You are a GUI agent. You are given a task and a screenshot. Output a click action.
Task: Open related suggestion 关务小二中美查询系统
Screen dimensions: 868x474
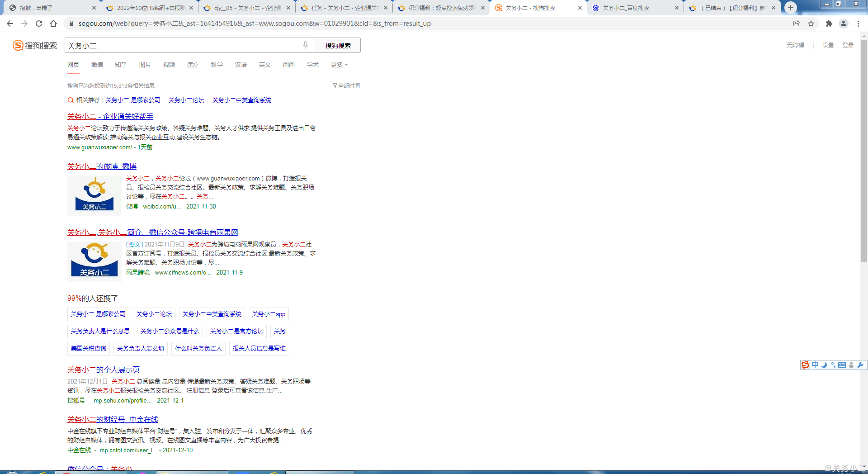[x=242, y=100]
